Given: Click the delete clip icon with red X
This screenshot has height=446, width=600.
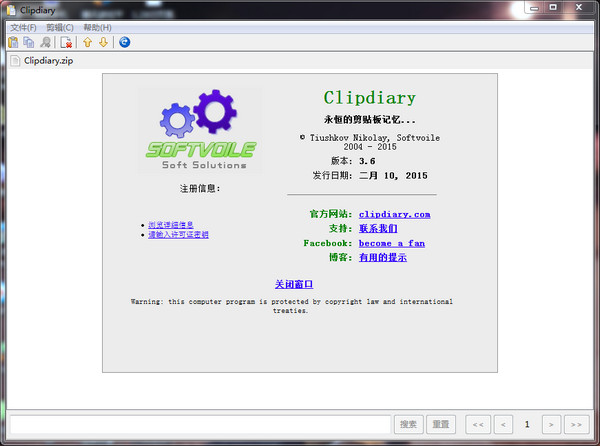Looking at the screenshot, I should point(66,42).
